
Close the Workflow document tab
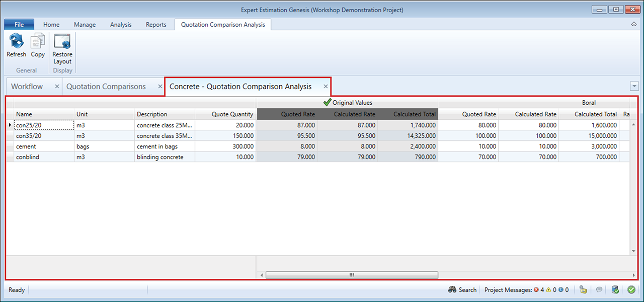tap(57, 87)
